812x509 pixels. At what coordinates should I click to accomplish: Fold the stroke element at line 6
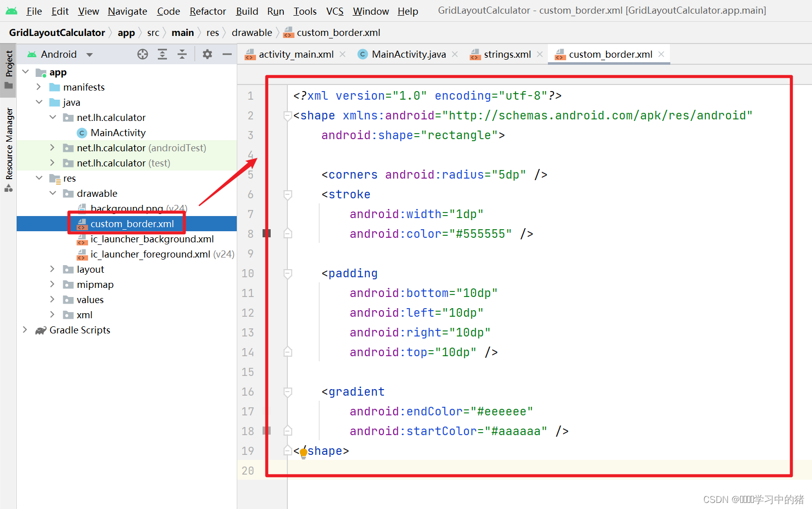(287, 195)
